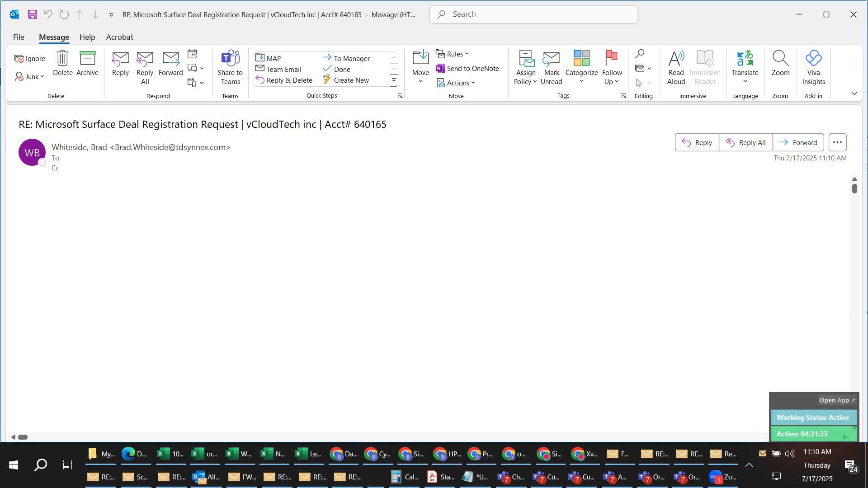The width and height of the screenshot is (868, 488).
Task: Archive this message
Action: (87, 63)
